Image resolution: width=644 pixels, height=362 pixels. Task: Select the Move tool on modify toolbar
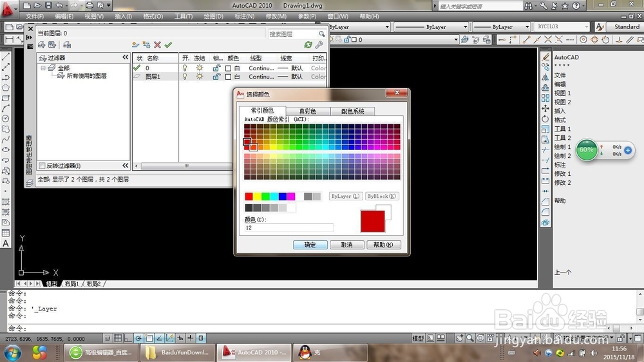pyautogui.click(x=545, y=108)
